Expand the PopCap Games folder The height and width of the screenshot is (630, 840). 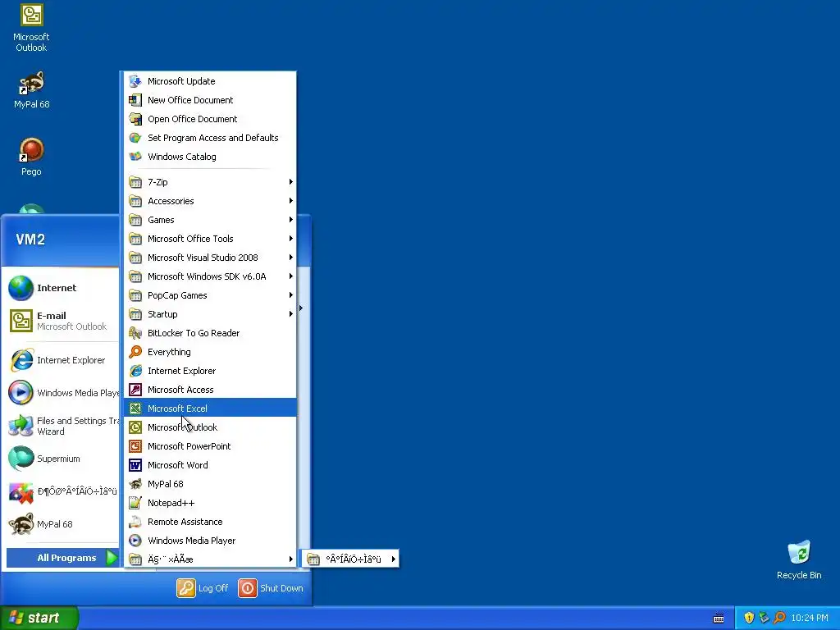[x=210, y=295]
